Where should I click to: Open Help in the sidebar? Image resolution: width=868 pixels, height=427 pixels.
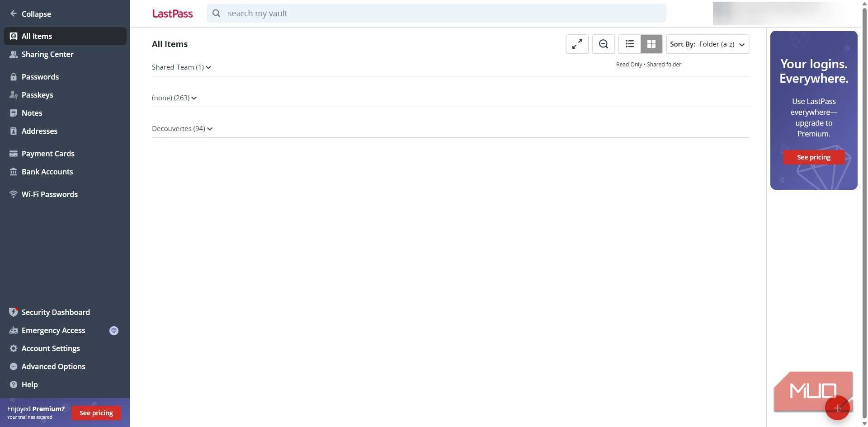[65, 385]
